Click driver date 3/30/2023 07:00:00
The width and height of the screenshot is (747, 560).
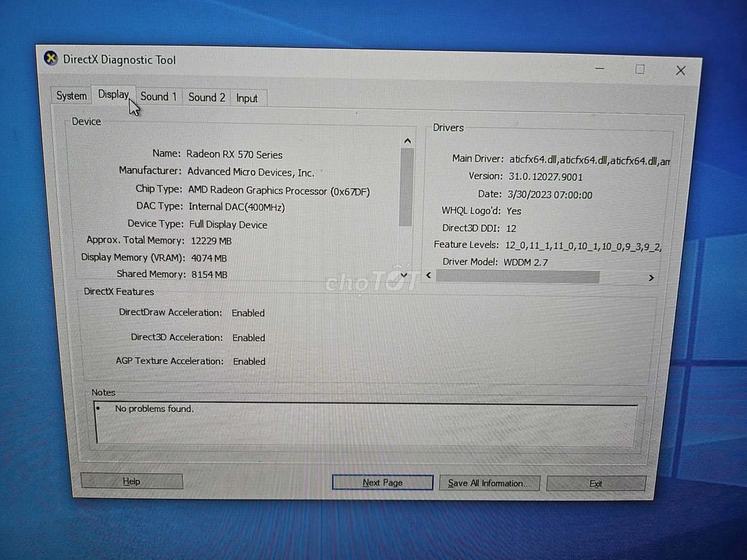point(550,195)
